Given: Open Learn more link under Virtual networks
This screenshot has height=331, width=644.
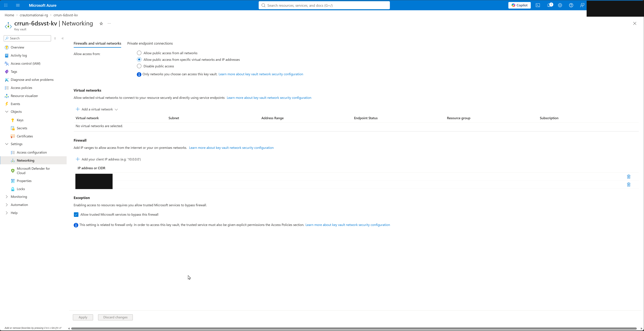Looking at the screenshot, I should point(269,98).
